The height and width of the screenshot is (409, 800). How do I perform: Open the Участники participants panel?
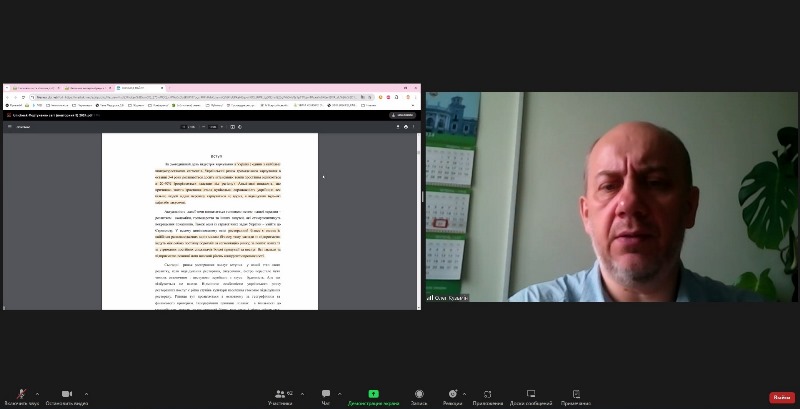point(281,397)
